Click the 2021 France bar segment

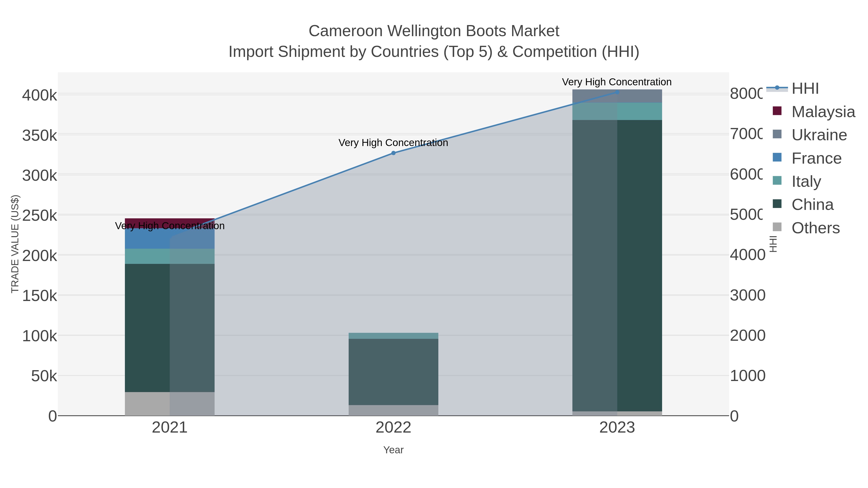(170, 238)
